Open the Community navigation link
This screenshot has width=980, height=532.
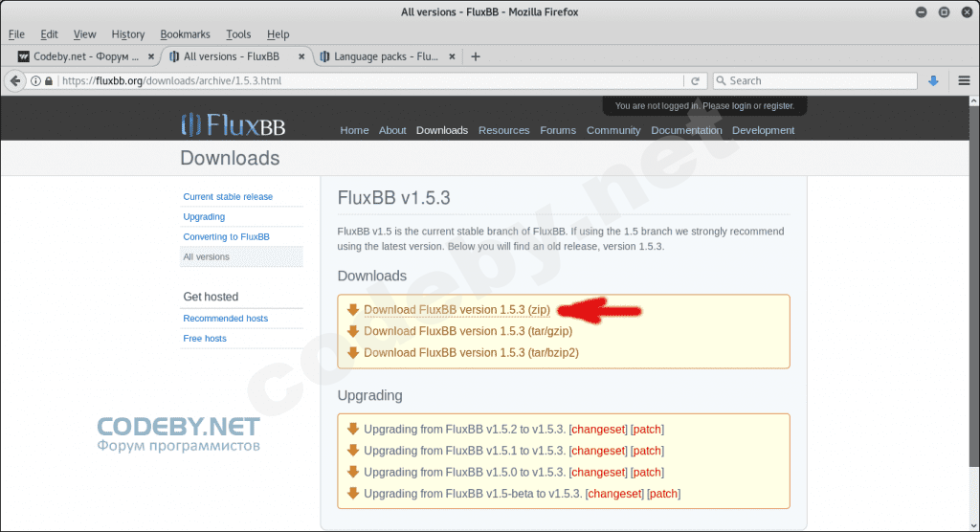pyautogui.click(x=613, y=130)
